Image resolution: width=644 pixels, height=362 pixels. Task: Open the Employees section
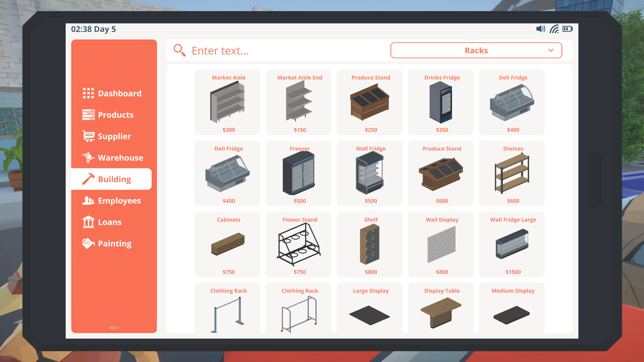click(88, 200)
